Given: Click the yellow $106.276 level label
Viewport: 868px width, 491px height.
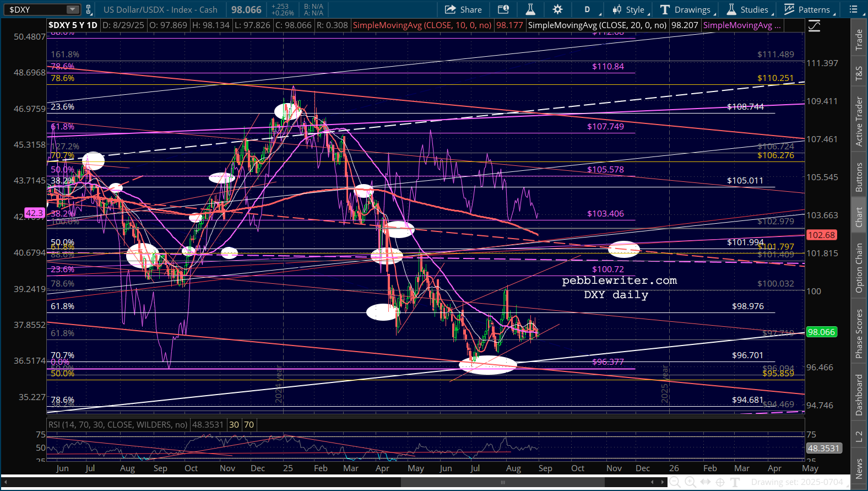Looking at the screenshot, I should pyautogui.click(x=775, y=155).
